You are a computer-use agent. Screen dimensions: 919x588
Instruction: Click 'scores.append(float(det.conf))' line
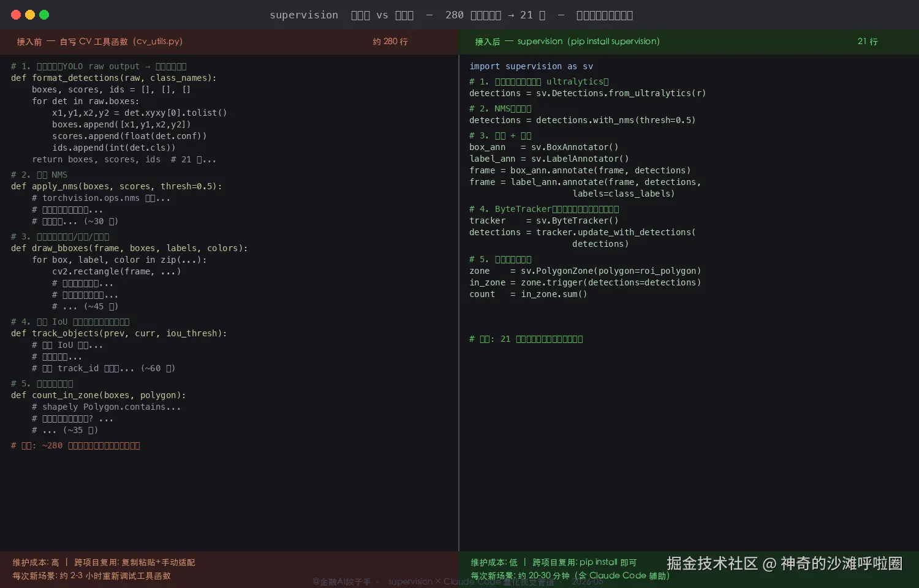[129, 136]
